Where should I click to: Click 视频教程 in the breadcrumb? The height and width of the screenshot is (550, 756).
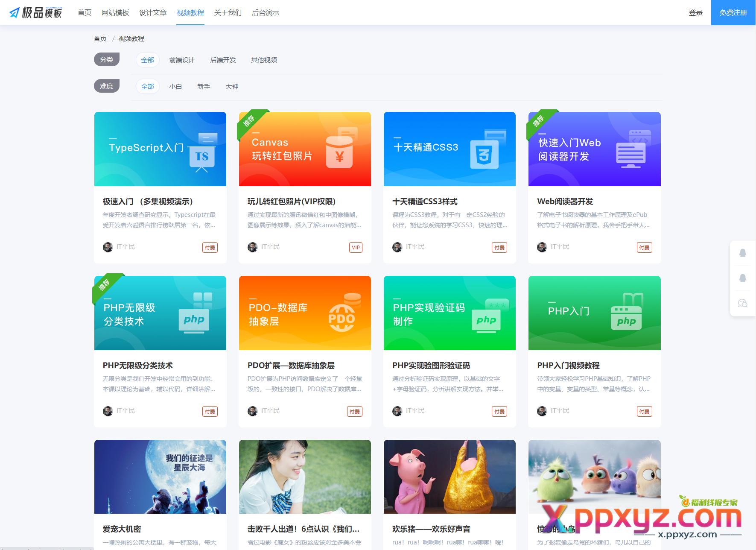click(x=131, y=38)
